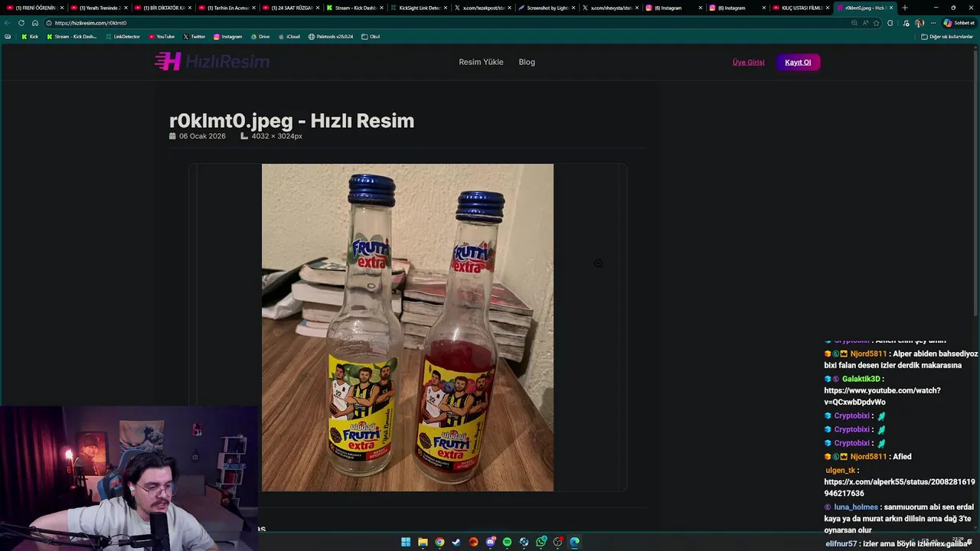Open the browser profile avatar

tap(920, 23)
